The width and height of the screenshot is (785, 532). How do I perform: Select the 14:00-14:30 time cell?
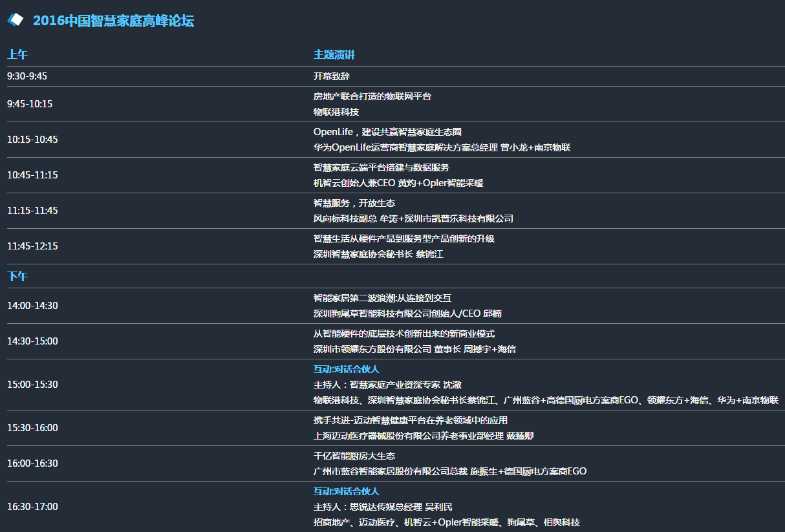pos(32,306)
